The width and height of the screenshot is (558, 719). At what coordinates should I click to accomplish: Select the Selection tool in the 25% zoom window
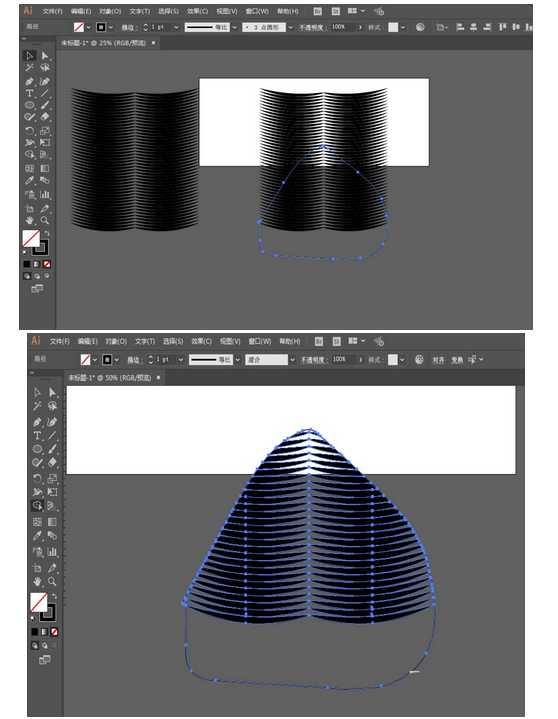point(30,55)
